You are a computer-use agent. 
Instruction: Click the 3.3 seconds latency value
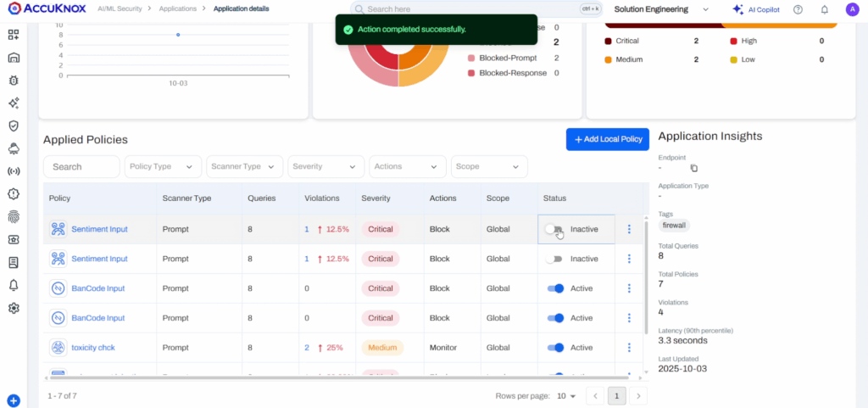[682, 340]
